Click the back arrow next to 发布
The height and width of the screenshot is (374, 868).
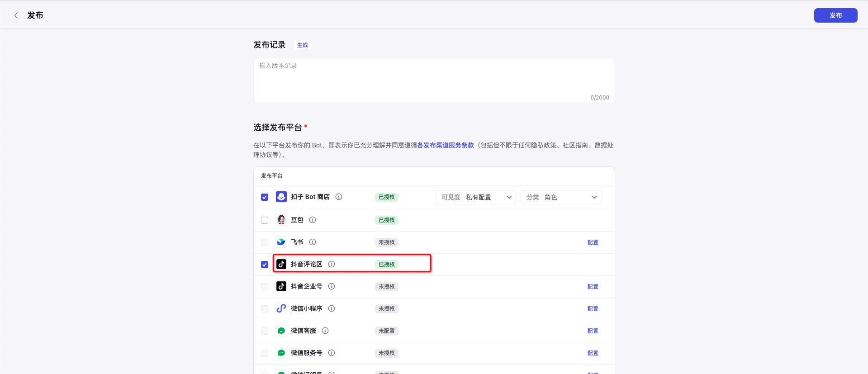16,15
